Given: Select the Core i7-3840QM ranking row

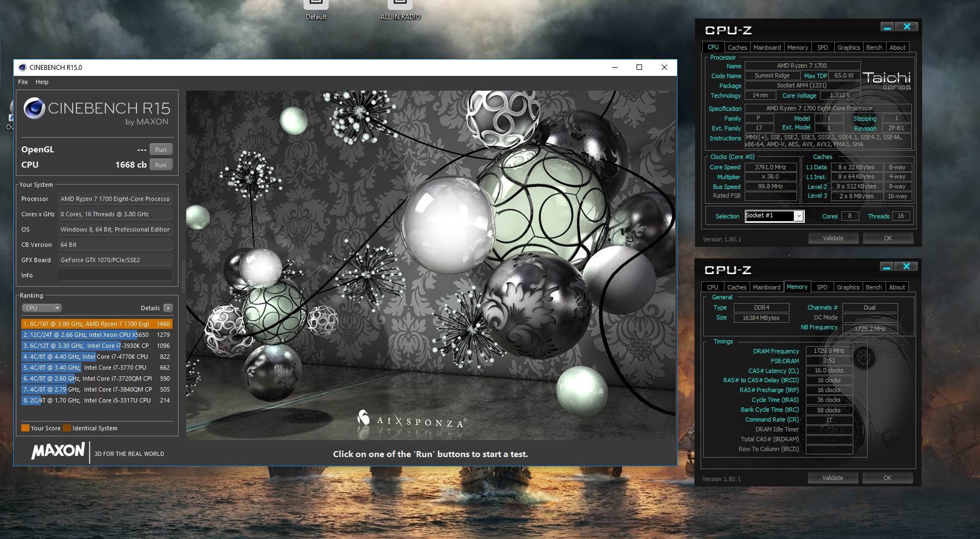Looking at the screenshot, I should 97,389.
